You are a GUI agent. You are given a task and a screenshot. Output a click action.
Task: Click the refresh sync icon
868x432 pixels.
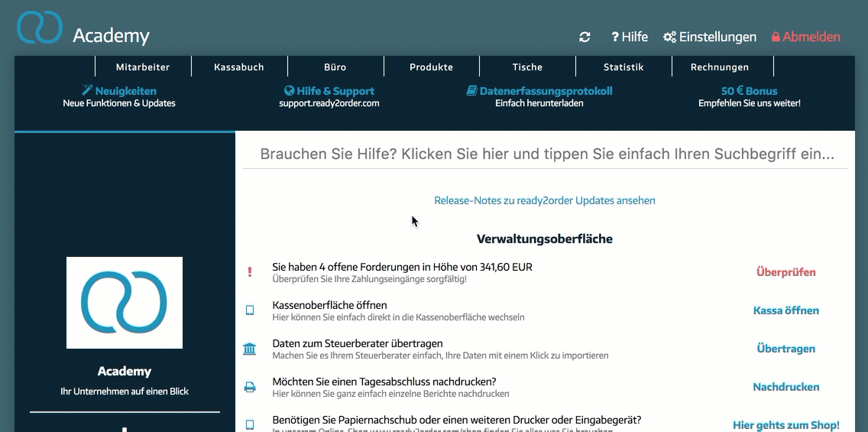click(585, 37)
